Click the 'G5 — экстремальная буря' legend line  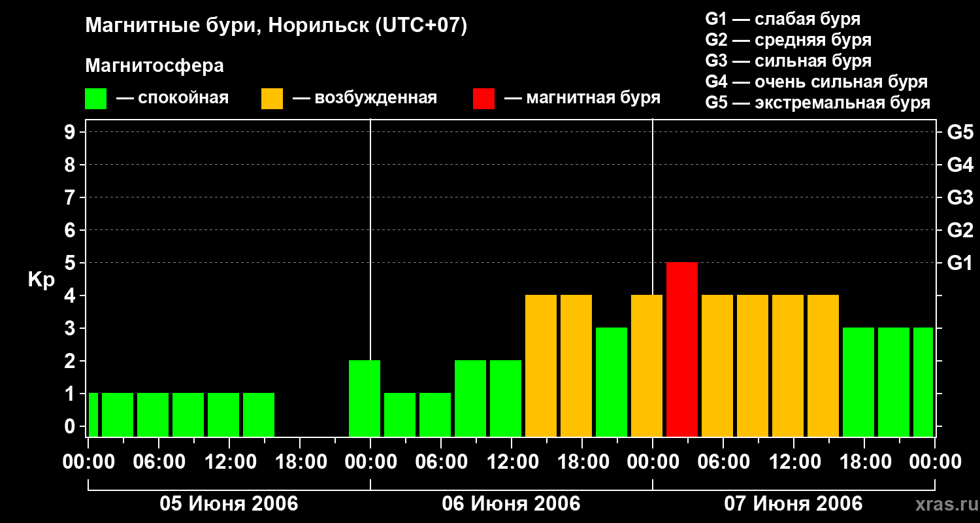coord(818,103)
